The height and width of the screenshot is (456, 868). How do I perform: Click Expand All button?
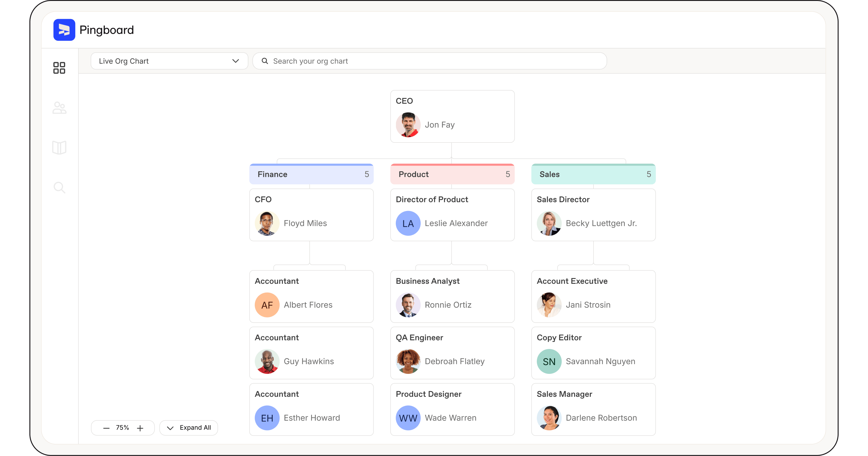click(189, 428)
